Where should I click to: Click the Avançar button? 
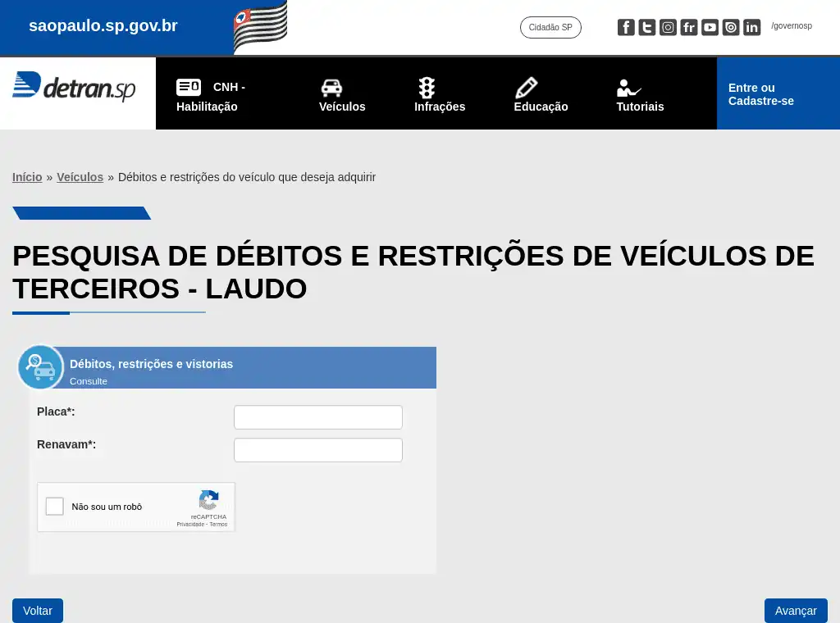(x=796, y=611)
